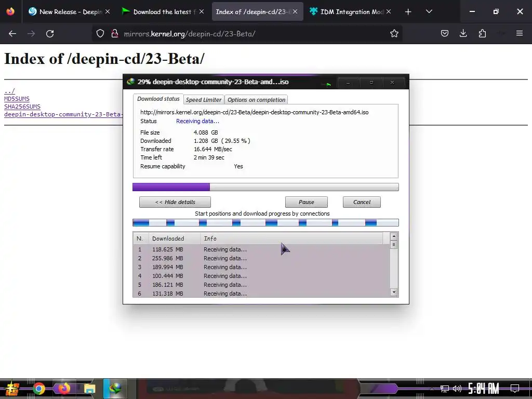The image size is (532, 399).
Task: Open a new browser tab
Action: (x=408, y=12)
